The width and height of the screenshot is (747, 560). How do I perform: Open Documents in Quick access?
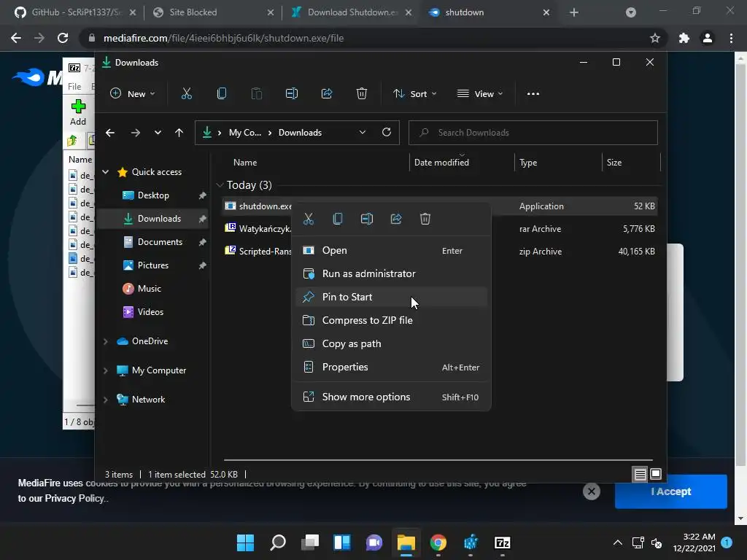point(160,242)
